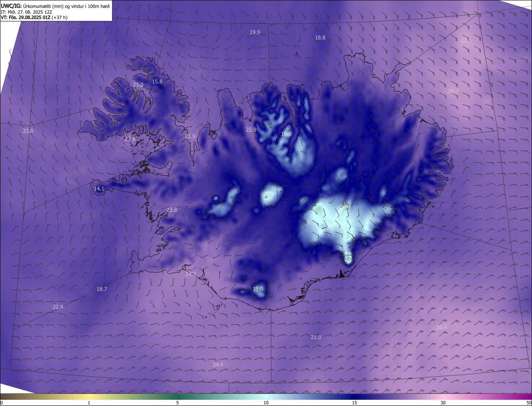Click the 18.7 value label on the map
This screenshot has width=532, height=406.
(102, 289)
